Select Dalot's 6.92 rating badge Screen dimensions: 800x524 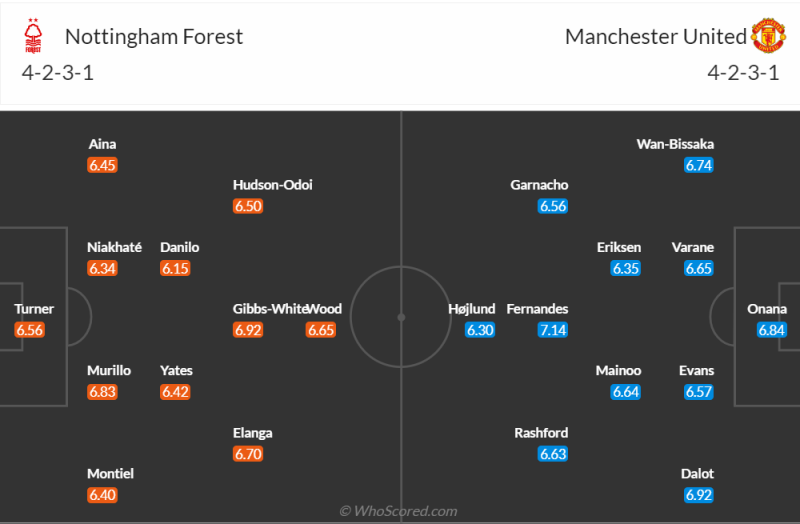pos(699,495)
